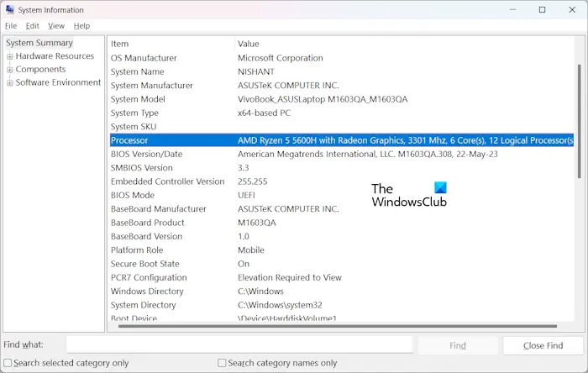Enable Search category names only checkbox

(x=222, y=363)
